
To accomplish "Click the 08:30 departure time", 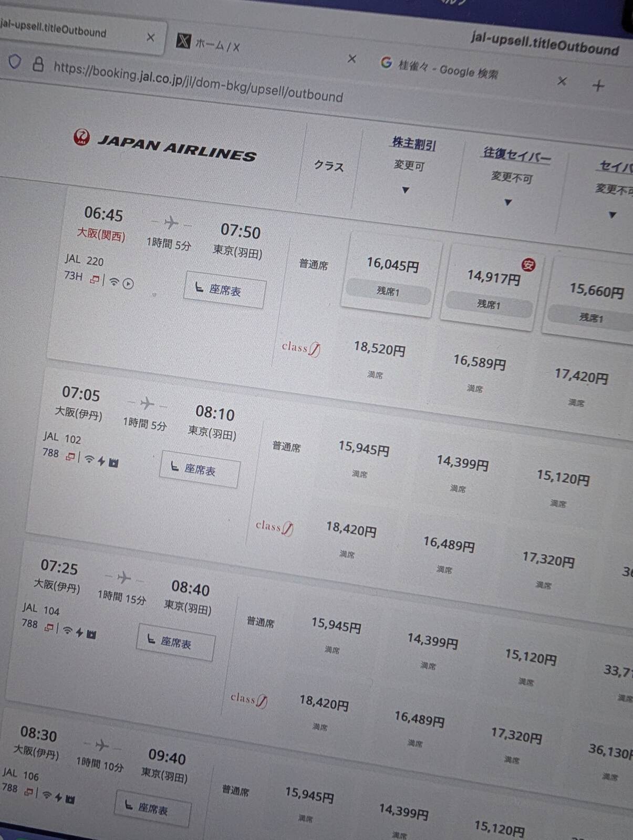I will tap(38, 733).
